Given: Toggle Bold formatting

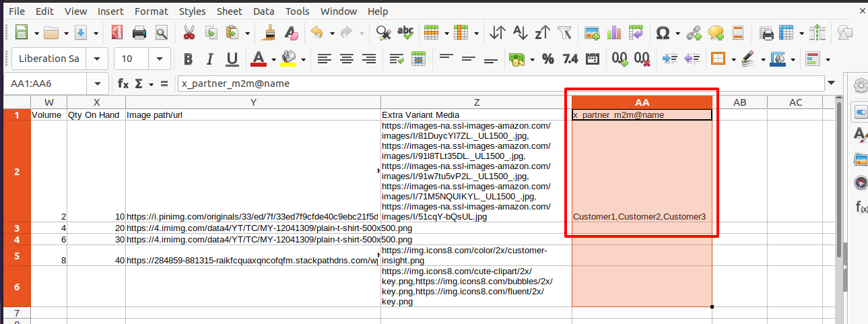Looking at the screenshot, I should pyautogui.click(x=189, y=59).
